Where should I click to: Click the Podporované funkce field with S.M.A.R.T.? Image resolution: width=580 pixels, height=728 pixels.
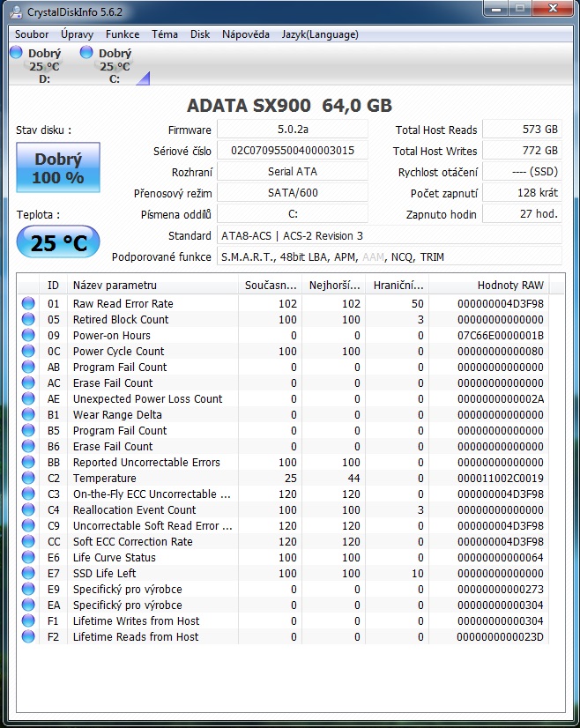point(390,256)
